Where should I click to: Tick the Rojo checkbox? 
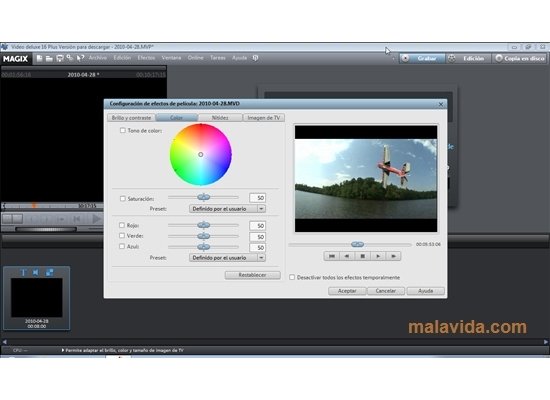point(122,225)
